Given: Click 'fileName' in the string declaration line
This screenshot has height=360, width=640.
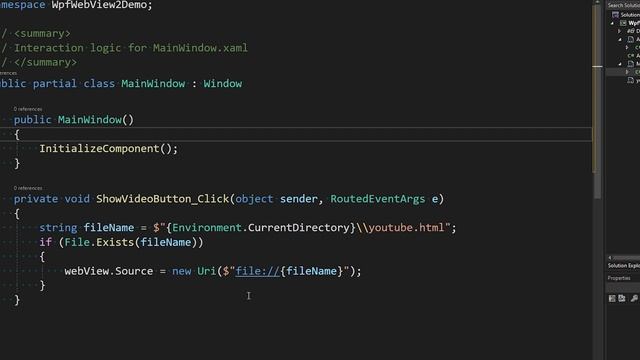Looking at the screenshot, I should [x=109, y=227].
